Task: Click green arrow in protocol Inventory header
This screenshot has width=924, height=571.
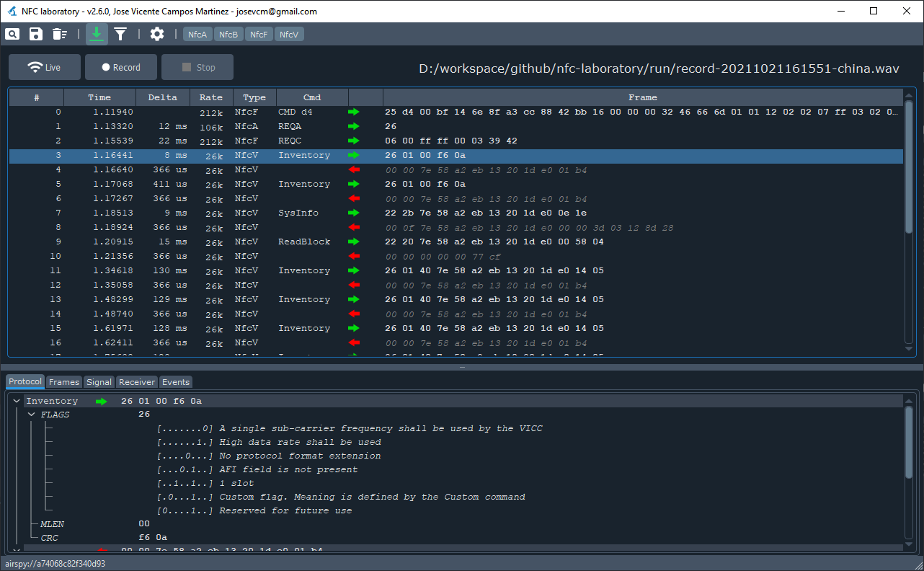Action: (x=101, y=401)
